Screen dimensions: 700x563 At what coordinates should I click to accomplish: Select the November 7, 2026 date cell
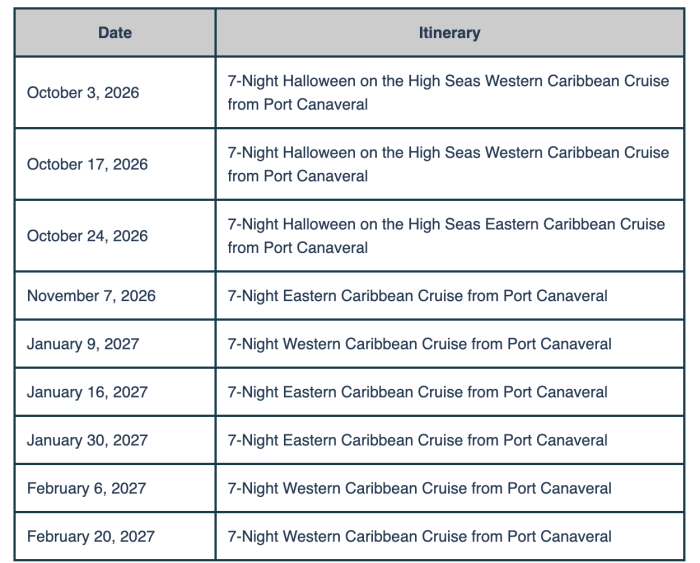pos(91,296)
